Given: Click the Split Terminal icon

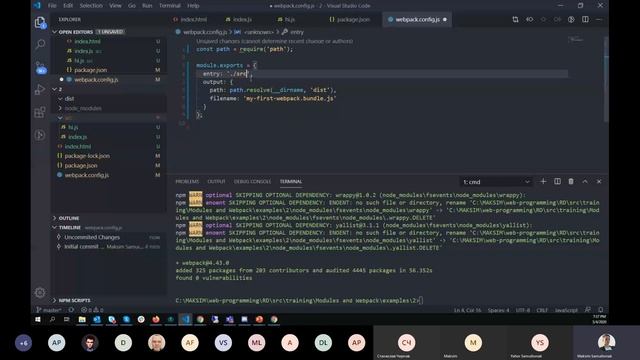Looking at the screenshot, I should click(x=557, y=182).
